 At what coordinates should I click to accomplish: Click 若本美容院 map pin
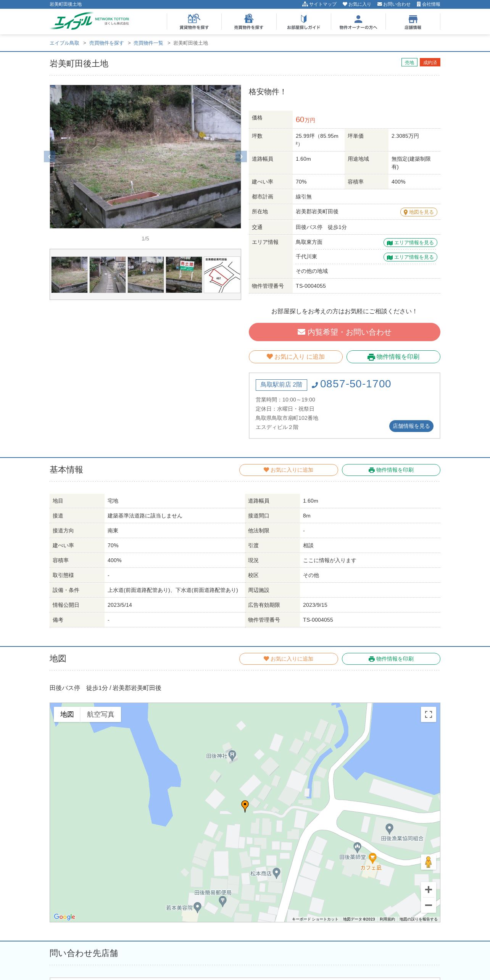pos(197,907)
